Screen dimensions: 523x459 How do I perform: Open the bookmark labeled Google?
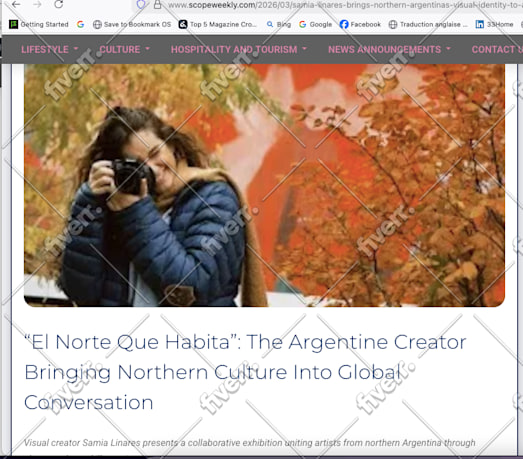[316, 24]
